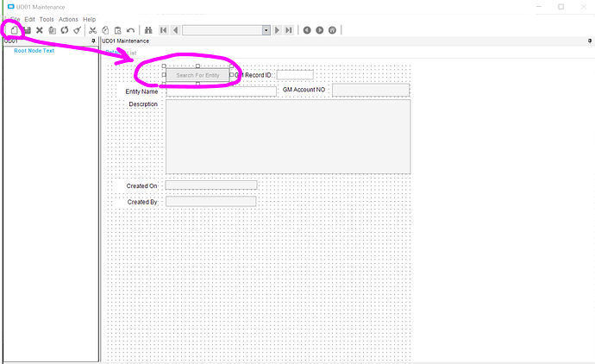Click the Delete X toolbar icon

pos(40,30)
